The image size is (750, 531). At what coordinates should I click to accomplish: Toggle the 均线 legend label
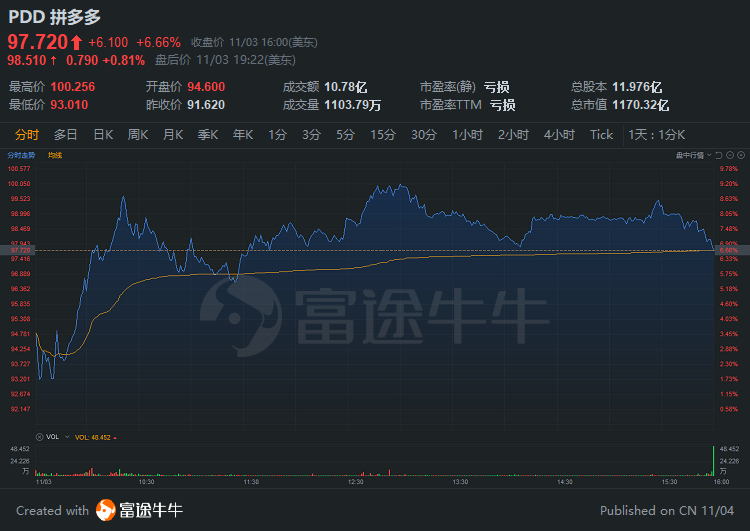click(55, 155)
